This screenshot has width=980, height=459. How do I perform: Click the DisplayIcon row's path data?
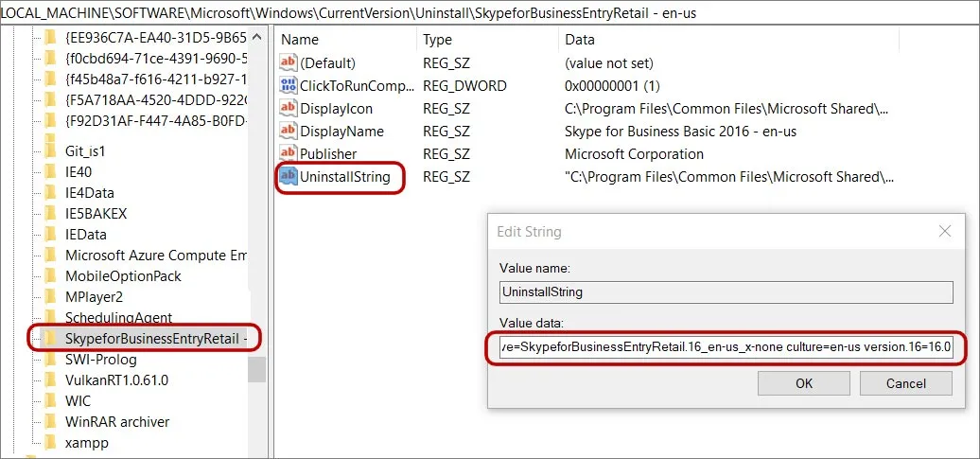coord(726,108)
